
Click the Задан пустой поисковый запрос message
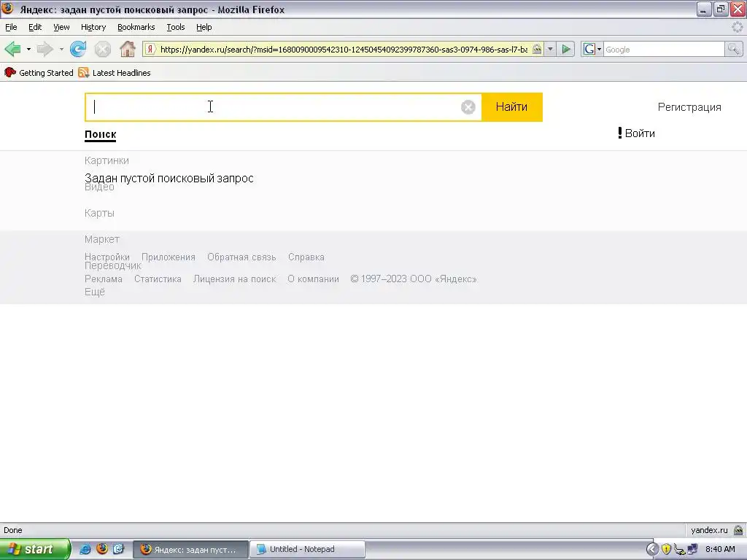(x=169, y=178)
